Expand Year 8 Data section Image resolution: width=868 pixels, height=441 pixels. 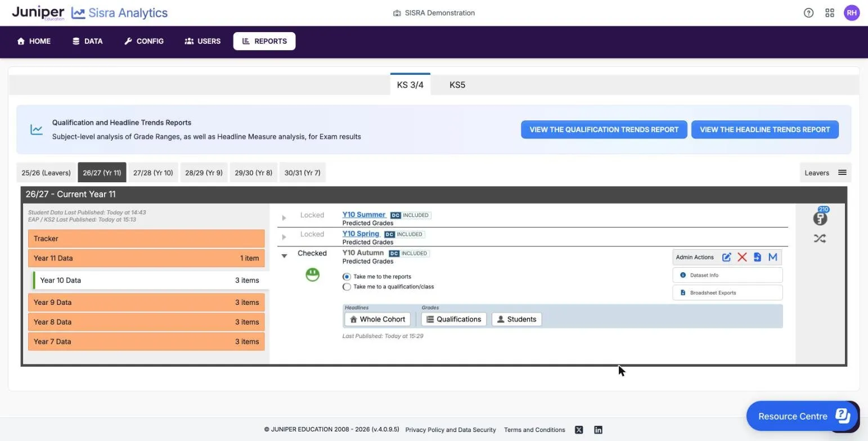click(146, 322)
